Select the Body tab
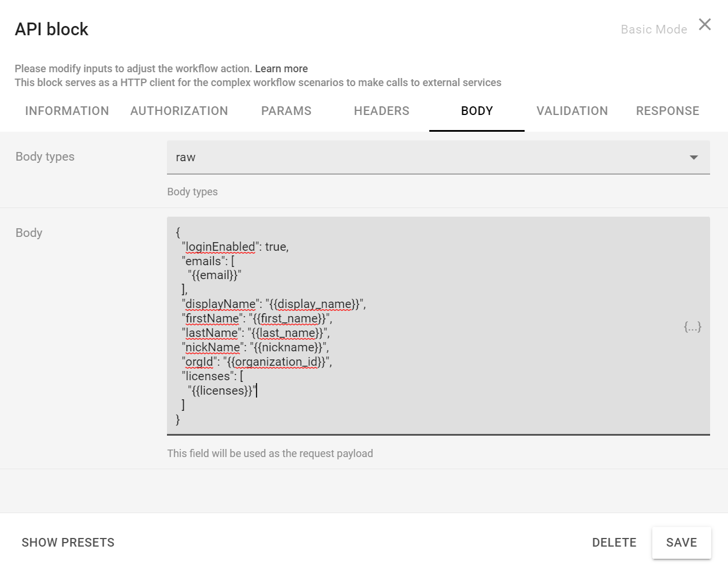Screen dimensions: 728x568 (477, 111)
